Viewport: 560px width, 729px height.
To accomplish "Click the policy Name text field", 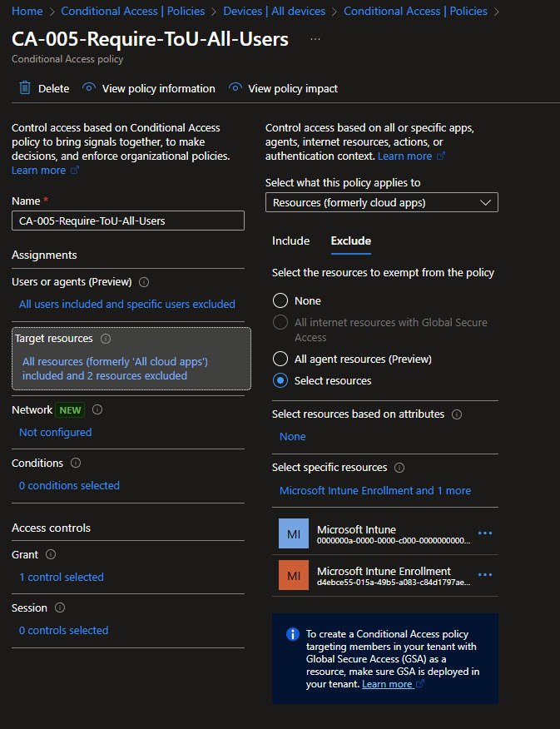I will pyautogui.click(x=128, y=221).
